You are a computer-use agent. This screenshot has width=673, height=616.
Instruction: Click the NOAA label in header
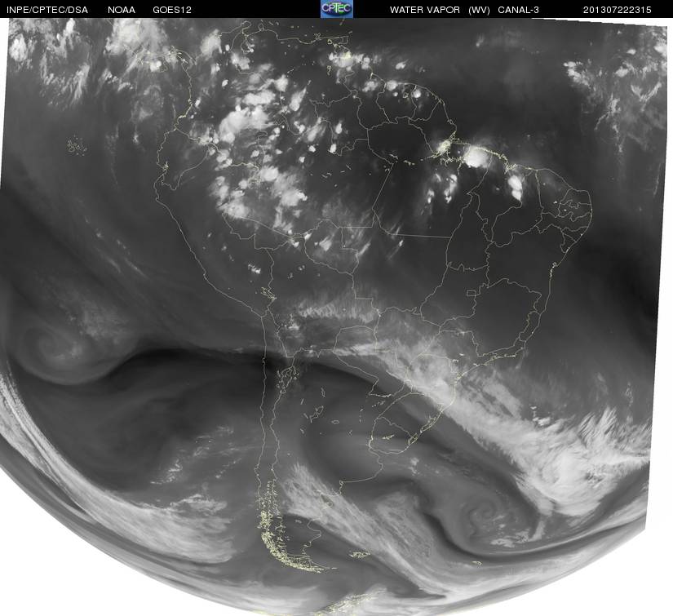click(122, 10)
